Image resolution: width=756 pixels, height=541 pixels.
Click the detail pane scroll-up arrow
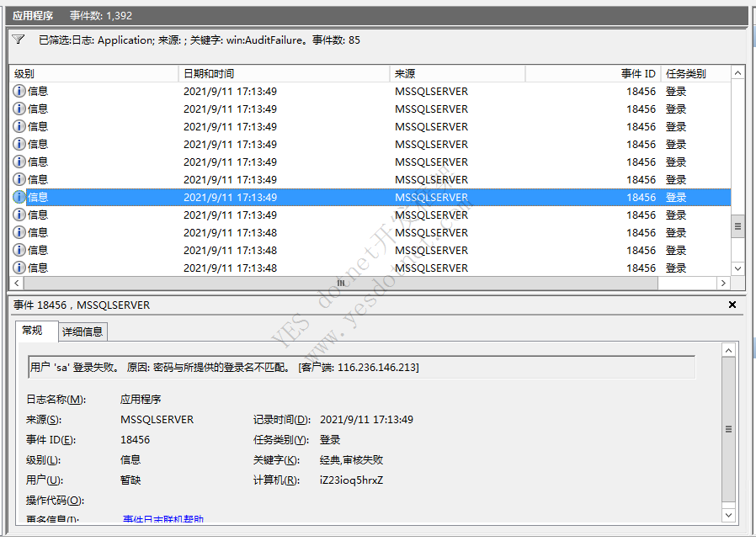[x=728, y=350]
